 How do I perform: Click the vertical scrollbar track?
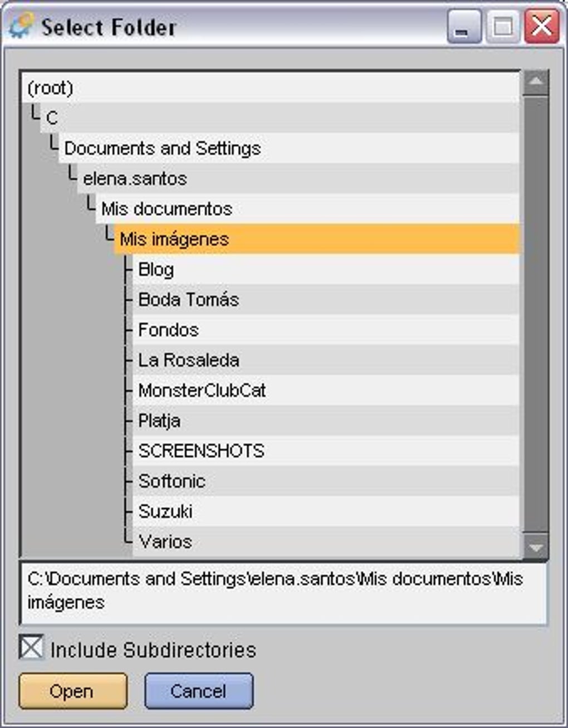click(536, 315)
